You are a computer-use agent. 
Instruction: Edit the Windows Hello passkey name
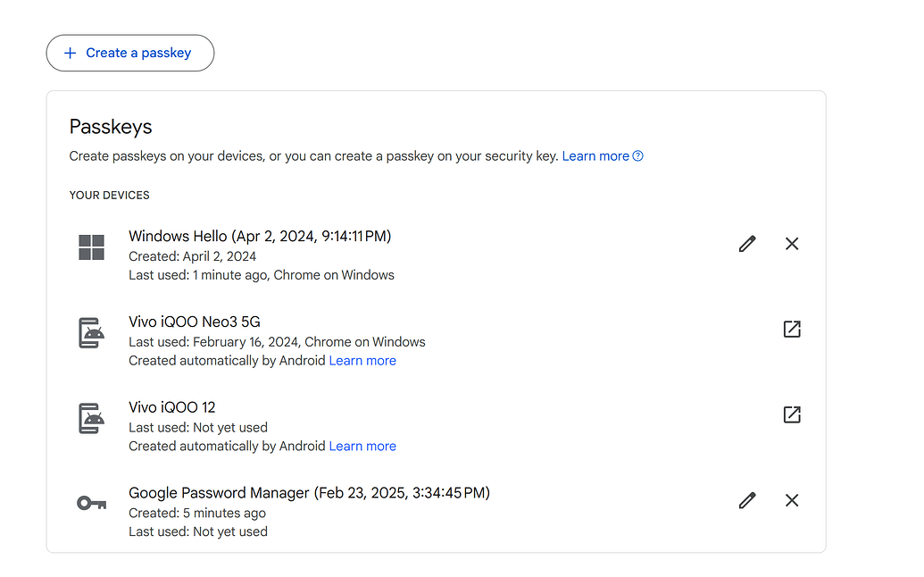747,244
